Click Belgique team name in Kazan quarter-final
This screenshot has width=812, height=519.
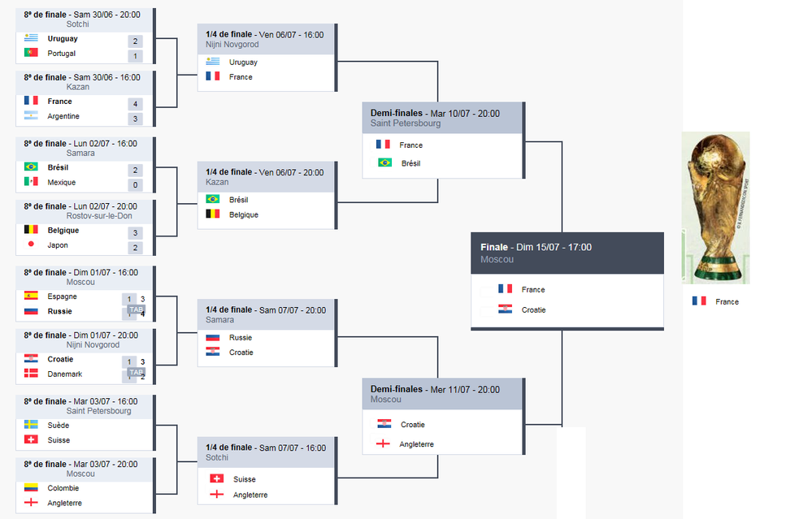(x=243, y=214)
